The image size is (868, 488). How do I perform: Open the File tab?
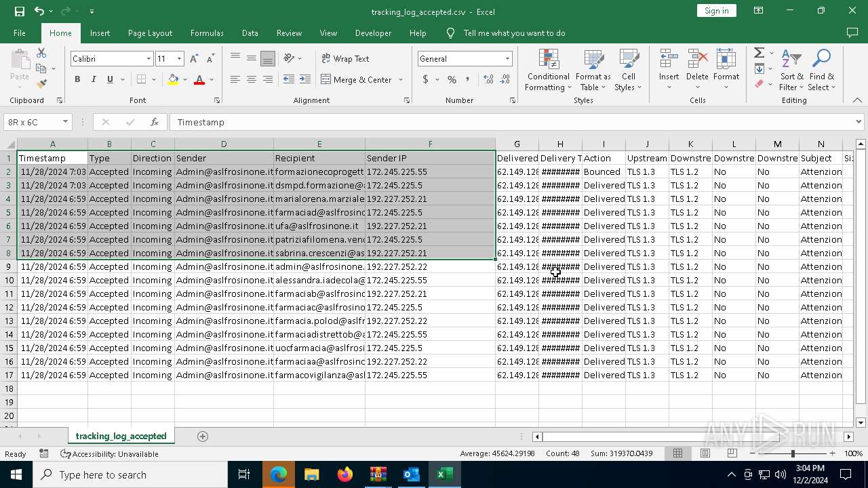coord(20,33)
